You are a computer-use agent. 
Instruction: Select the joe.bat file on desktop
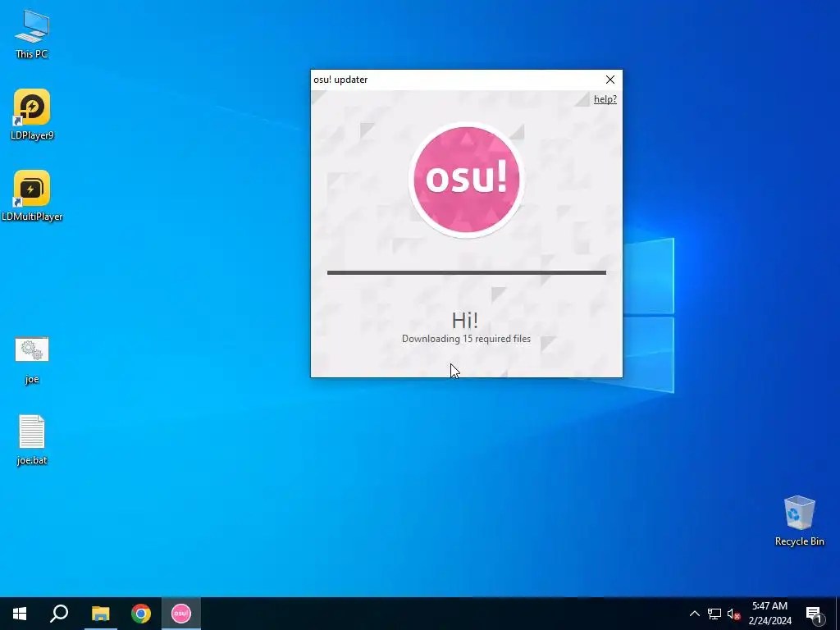(x=32, y=440)
